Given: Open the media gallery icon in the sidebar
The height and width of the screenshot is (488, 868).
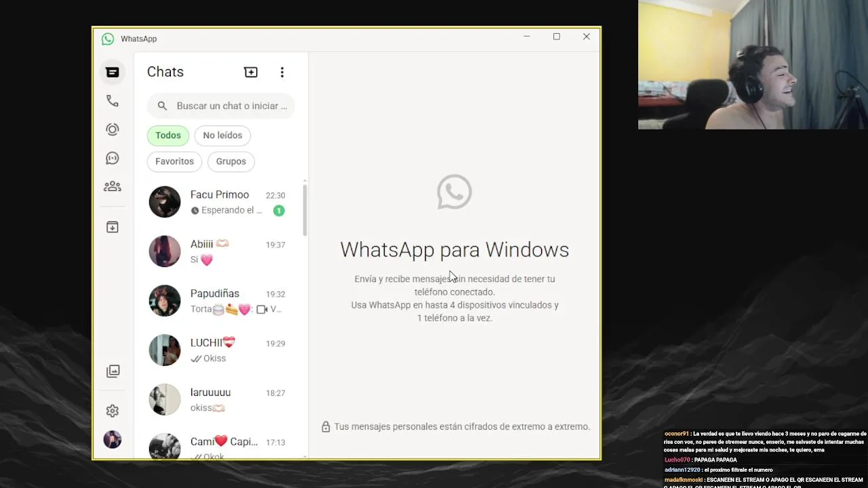Looking at the screenshot, I should [x=113, y=371].
